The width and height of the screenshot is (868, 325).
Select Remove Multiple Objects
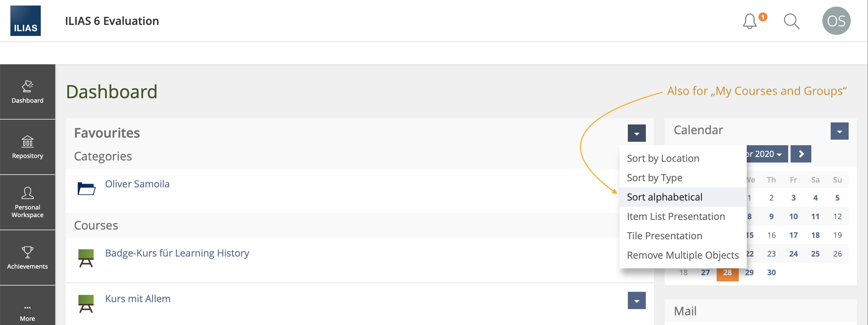click(x=682, y=255)
